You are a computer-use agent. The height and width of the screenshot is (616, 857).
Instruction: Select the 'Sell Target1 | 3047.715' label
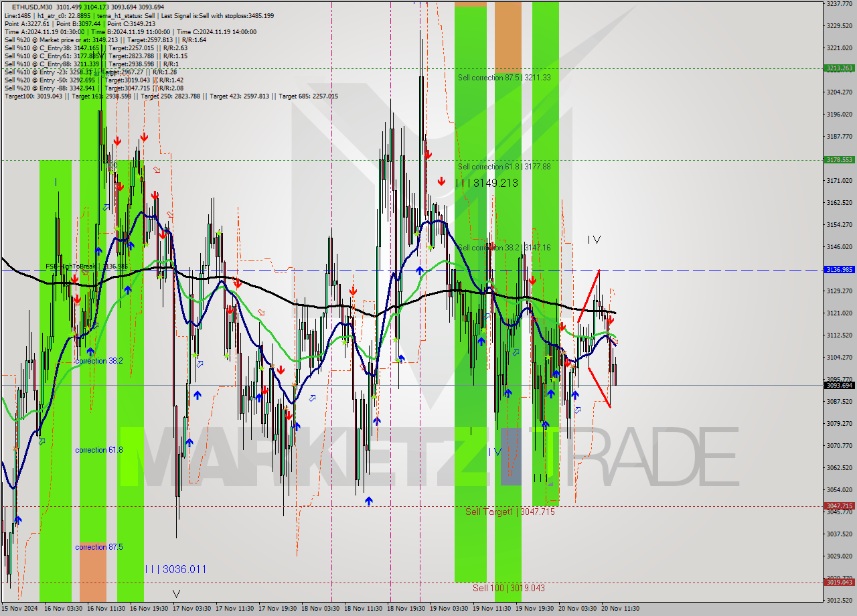tap(510, 512)
